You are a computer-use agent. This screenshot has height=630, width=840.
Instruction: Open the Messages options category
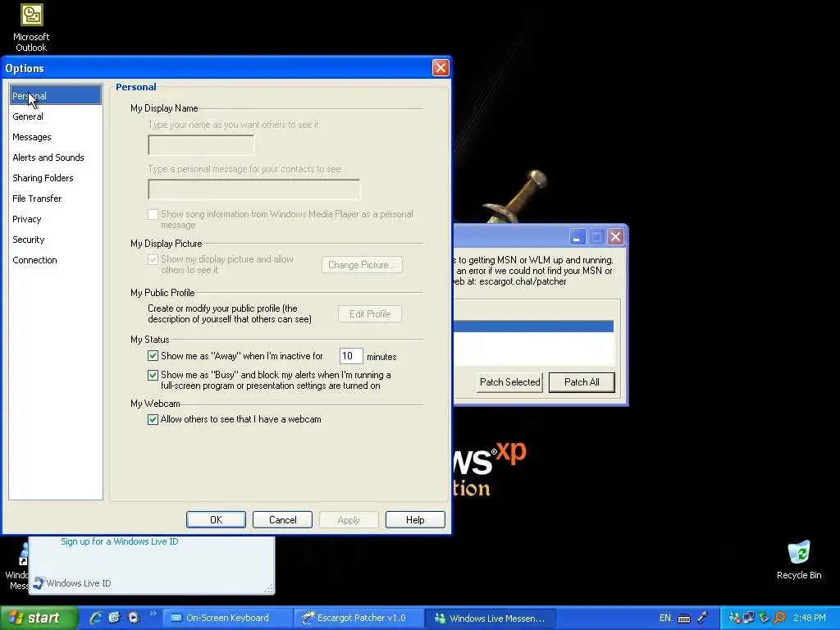(56, 137)
